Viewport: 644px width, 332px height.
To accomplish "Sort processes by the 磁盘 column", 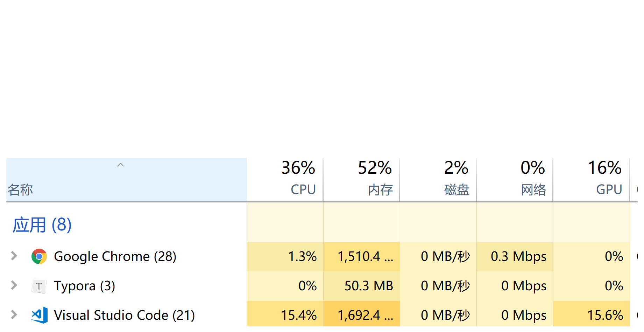I will pos(438,179).
